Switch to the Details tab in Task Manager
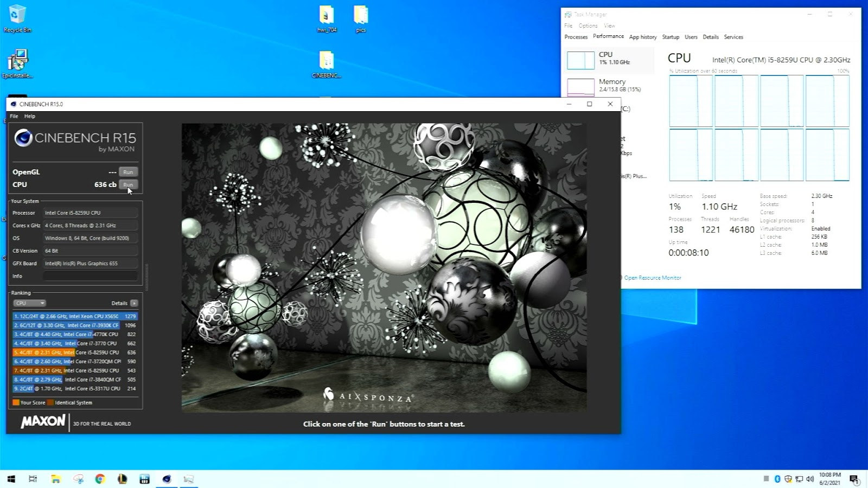The width and height of the screenshot is (868, 488). [711, 37]
